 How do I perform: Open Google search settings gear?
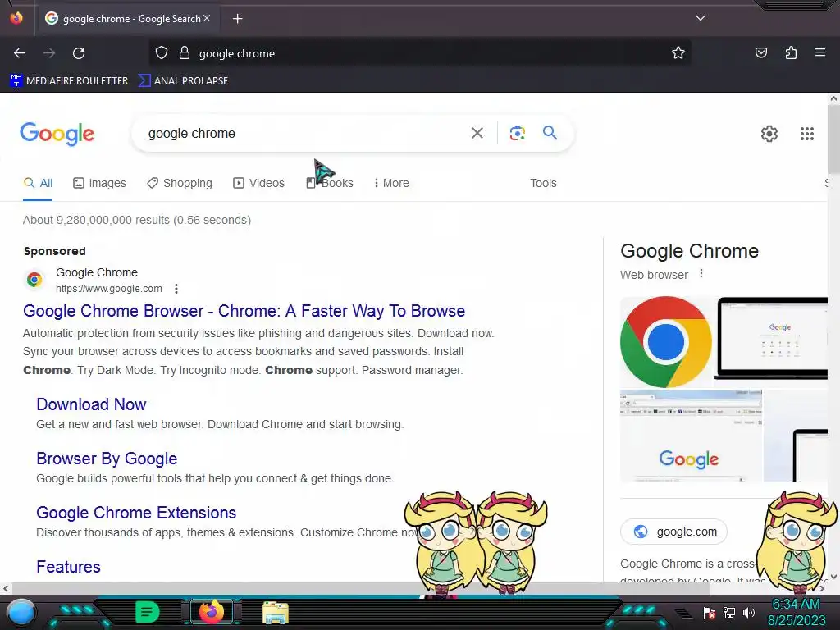point(769,134)
